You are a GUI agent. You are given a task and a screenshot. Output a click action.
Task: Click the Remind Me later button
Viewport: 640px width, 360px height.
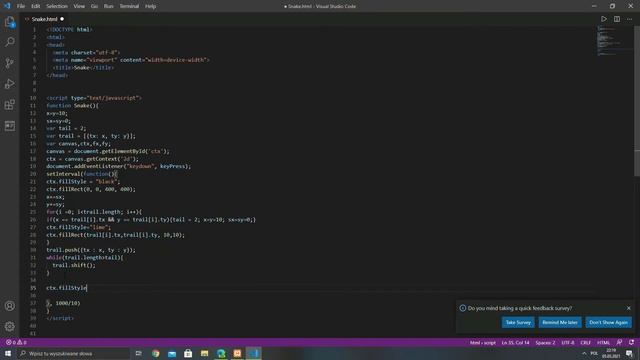pos(560,322)
